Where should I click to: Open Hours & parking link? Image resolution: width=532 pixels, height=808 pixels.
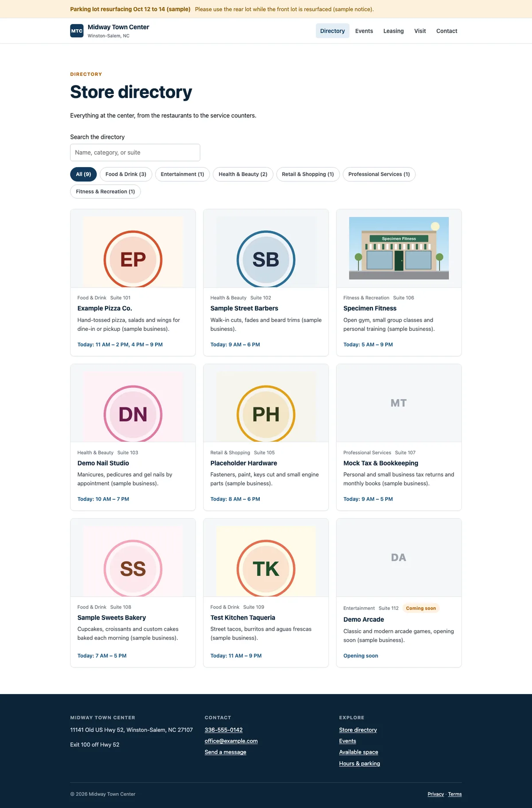click(x=360, y=764)
